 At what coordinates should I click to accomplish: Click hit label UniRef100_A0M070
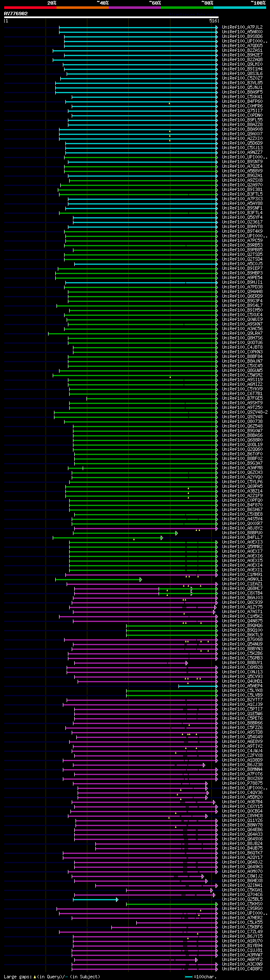point(242,872)
